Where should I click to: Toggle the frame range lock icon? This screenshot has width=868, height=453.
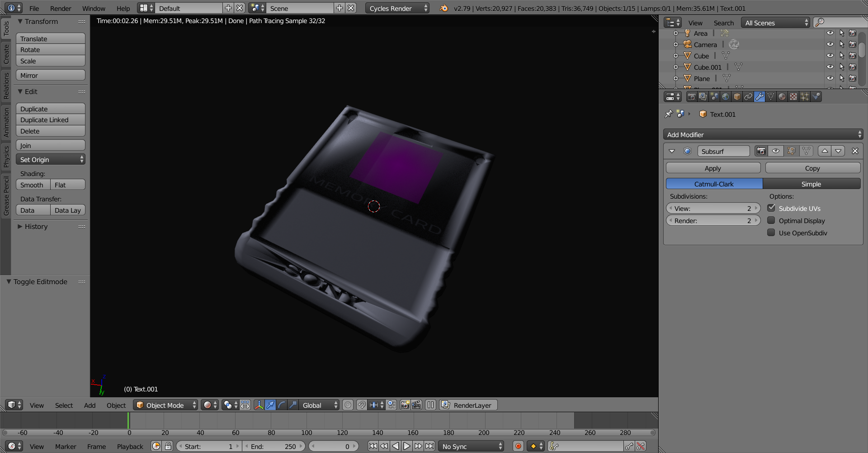[168, 446]
